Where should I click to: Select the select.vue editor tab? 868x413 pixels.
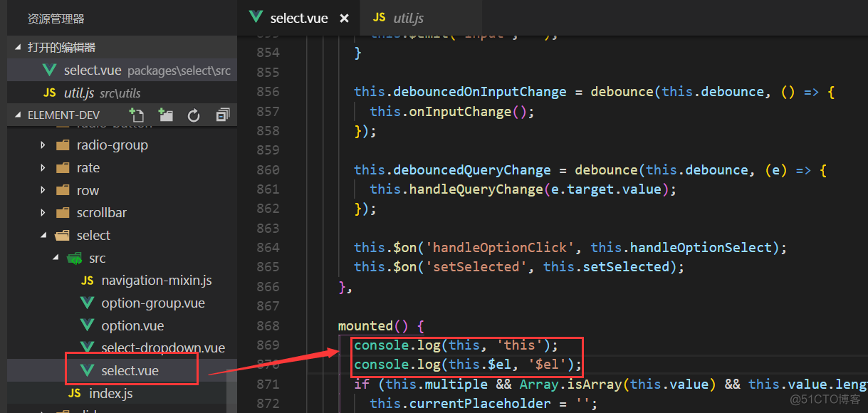point(298,18)
